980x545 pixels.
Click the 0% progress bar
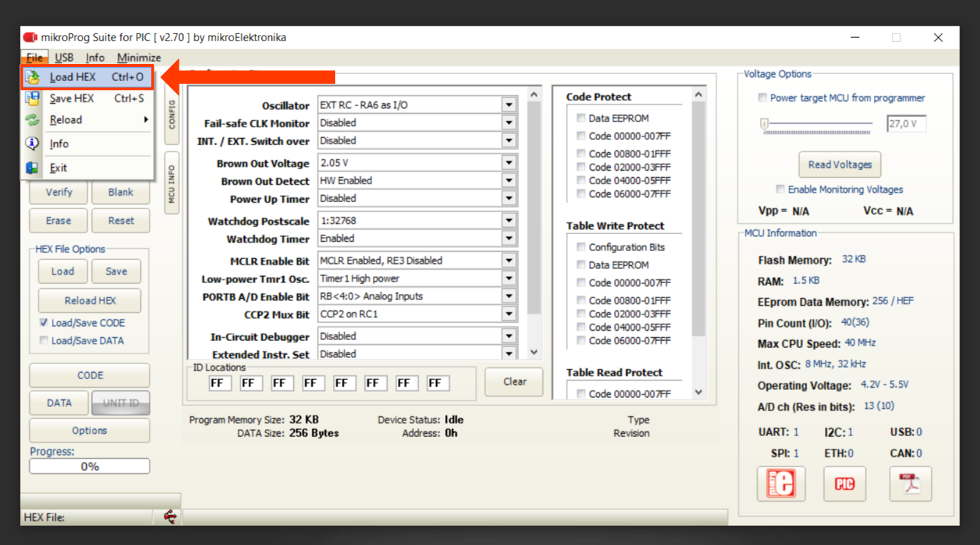(x=90, y=467)
